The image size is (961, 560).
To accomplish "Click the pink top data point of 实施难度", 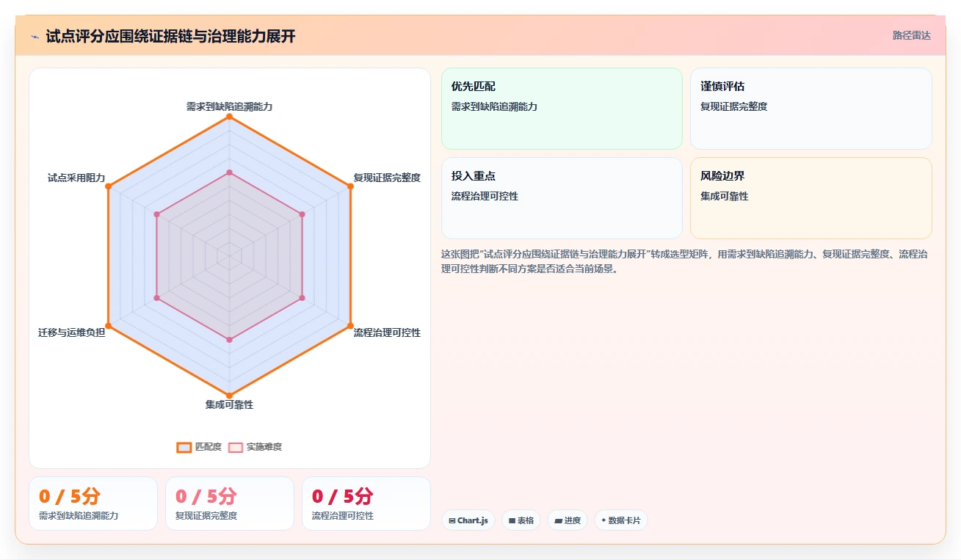I will pos(229,172).
